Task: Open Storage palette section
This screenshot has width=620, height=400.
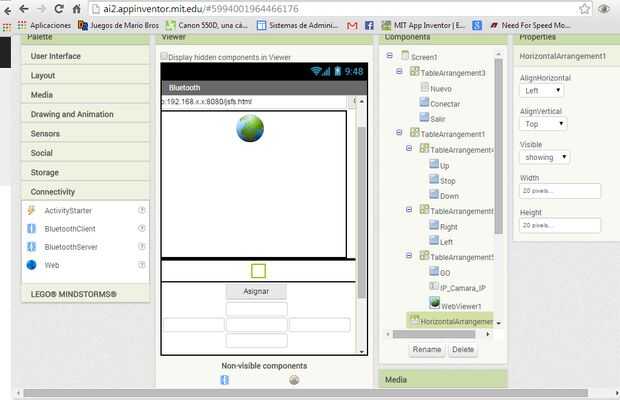Action: (x=86, y=172)
